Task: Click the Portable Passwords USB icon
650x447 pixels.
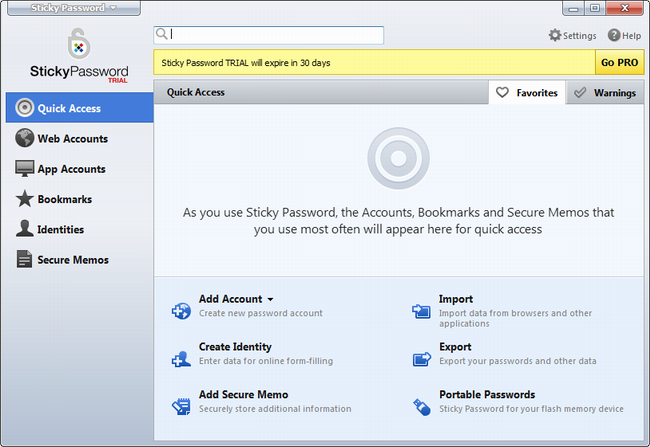Action: click(422, 407)
